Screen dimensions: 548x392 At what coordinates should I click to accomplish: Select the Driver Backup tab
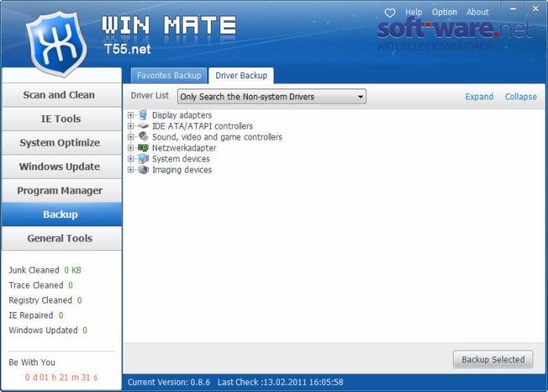(x=241, y=75)
